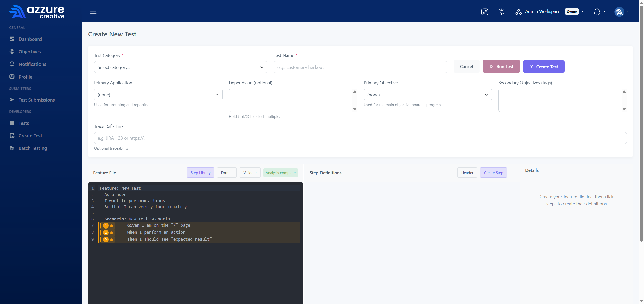The width and height of the screenshot is (644, 304).
Task: Click the Batch Testing stack icon
Action: (x=12, y=148)
